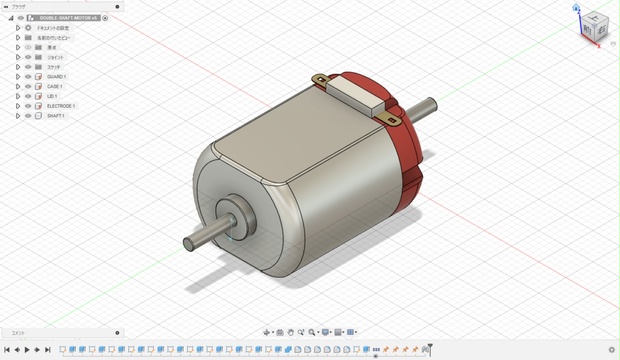The height and width of the screenshot is (360, 620).
Task: Expand the LID:1 component node
Action: tap(18, 96)
